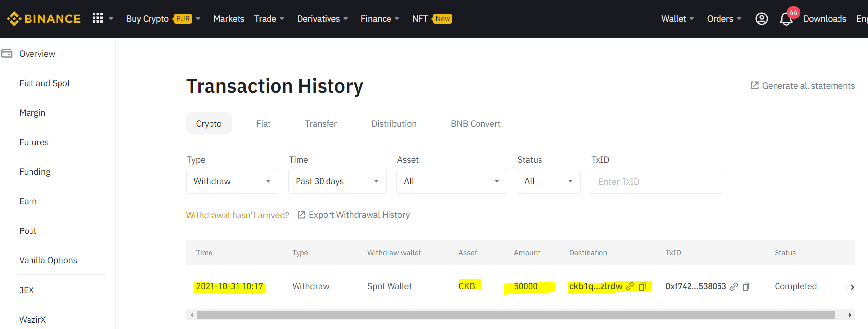Viewport: 868px width, 329px height.
Task: Click the Generate all statements export icon
Action: (x=754, y=85)
